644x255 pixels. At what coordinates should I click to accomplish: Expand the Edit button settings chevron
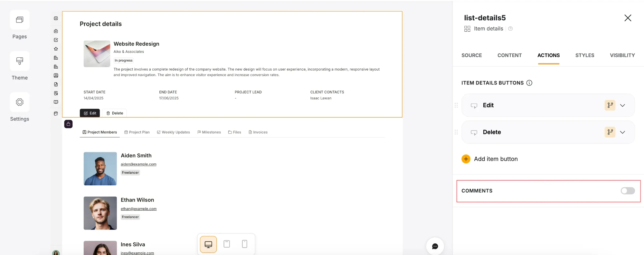pos(622,105)
